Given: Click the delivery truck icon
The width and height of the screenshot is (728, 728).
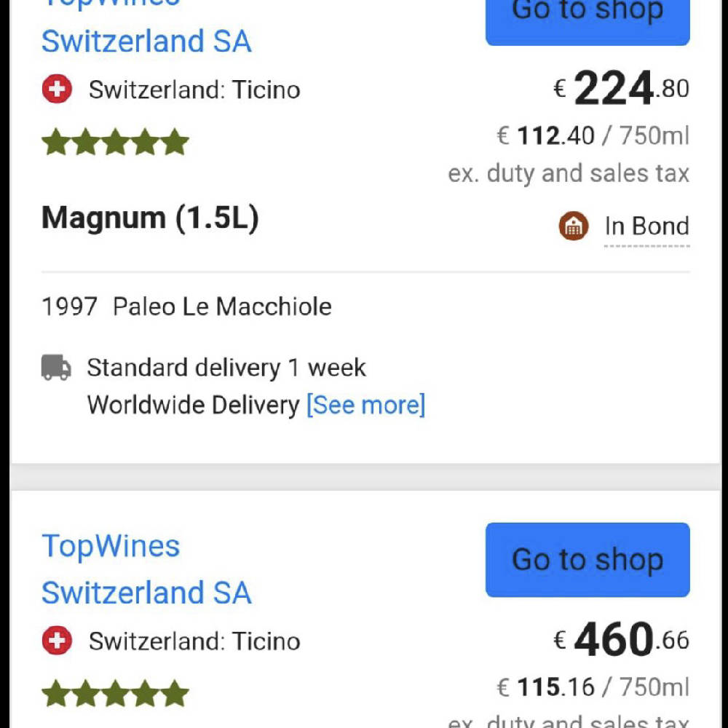Looking at the screenshot, I should pyautogui.click(x=56, y=367).
